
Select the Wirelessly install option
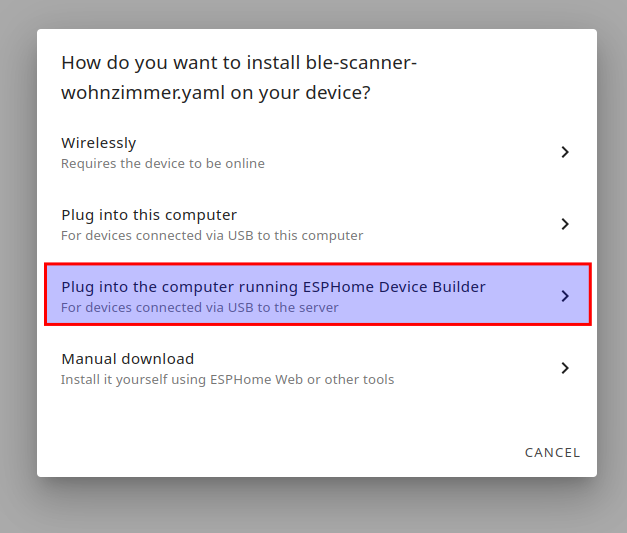pos(98,143)
